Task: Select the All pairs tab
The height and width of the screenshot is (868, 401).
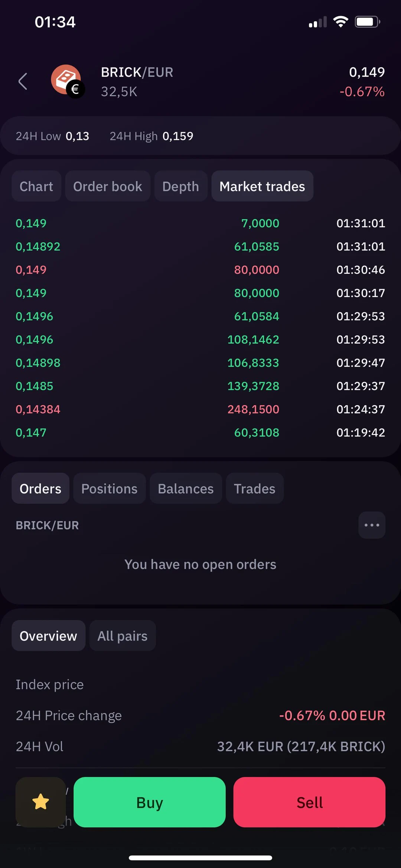Action: click(123, 636)
